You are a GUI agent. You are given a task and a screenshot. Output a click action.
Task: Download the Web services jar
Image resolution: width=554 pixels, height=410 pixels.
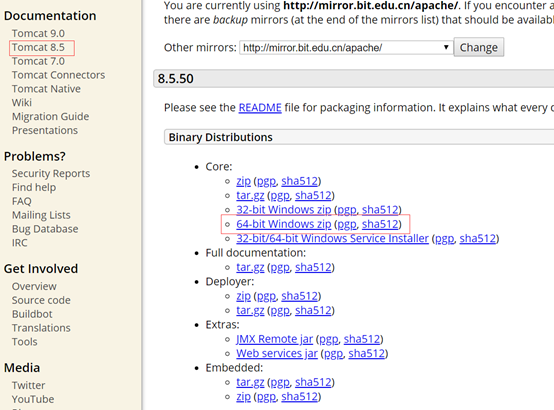click(x=277, y=353)
